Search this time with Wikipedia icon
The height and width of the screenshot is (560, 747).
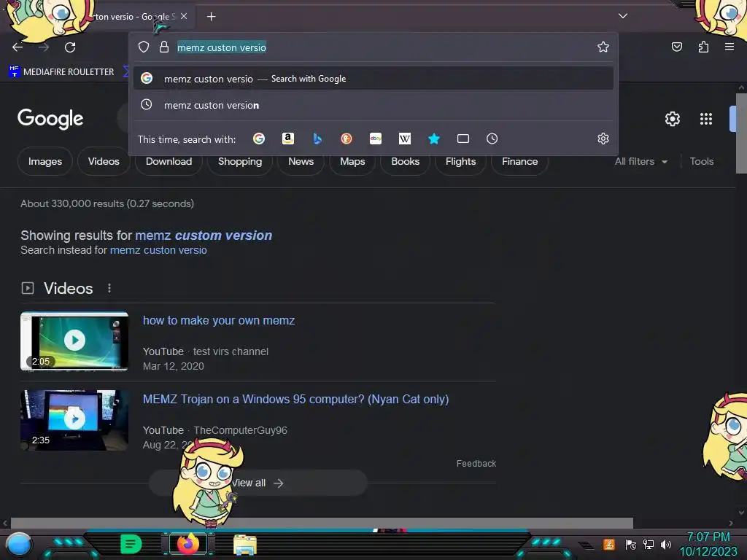404,139
